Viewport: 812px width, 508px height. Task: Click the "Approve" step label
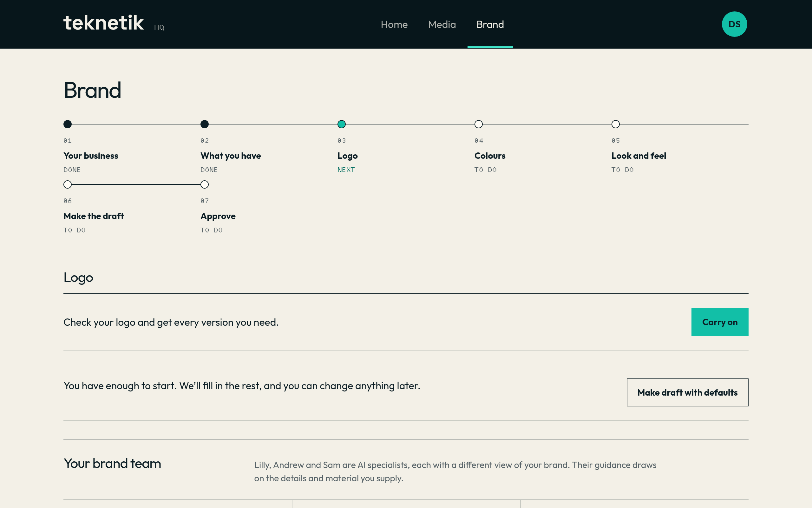218,216
